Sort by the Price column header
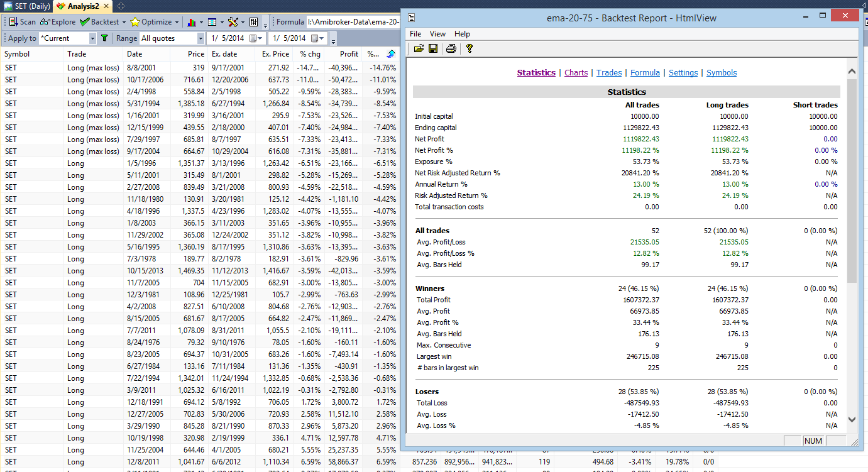The width and height of the screenshot is (868, 472). 189,54
